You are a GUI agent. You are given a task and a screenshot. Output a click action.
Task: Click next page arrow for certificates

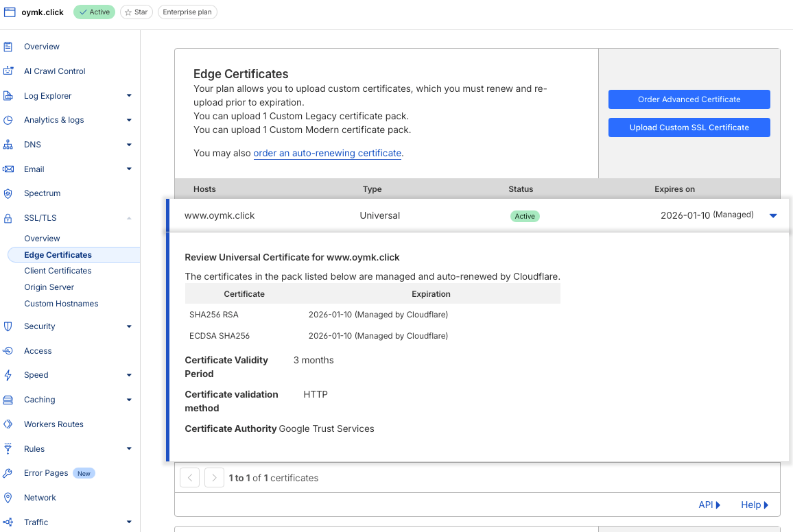214,478
